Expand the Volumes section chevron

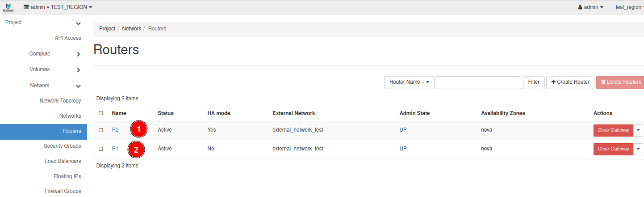(79, 70)
